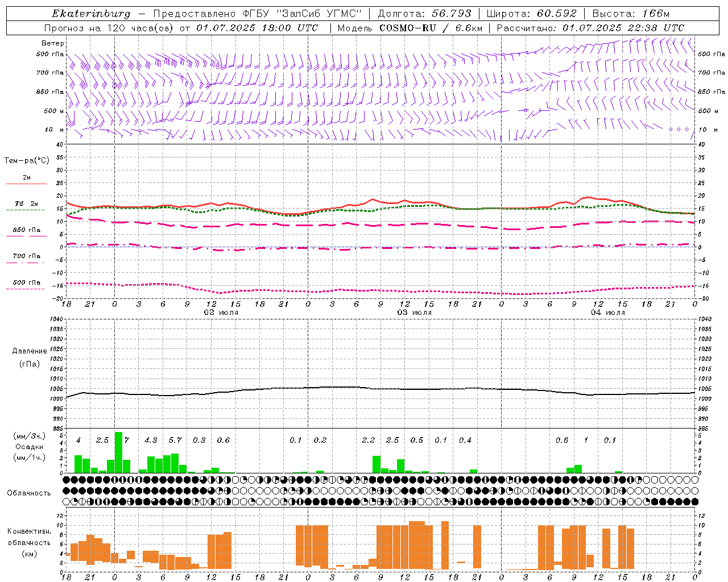Select the "03 июля" date label
The height and width of the screenshot is (582, 728).
tap(415, 313)
